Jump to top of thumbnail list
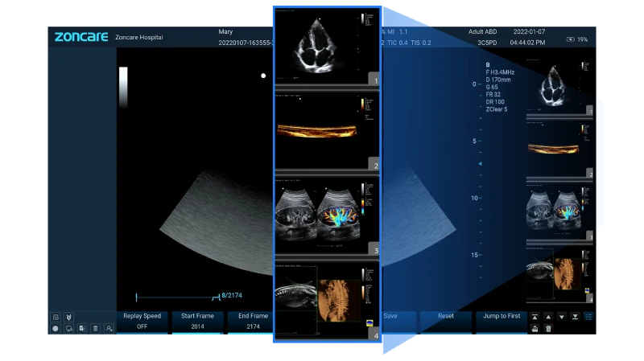This screenshot has width=644, height=361. coord(535,317)
